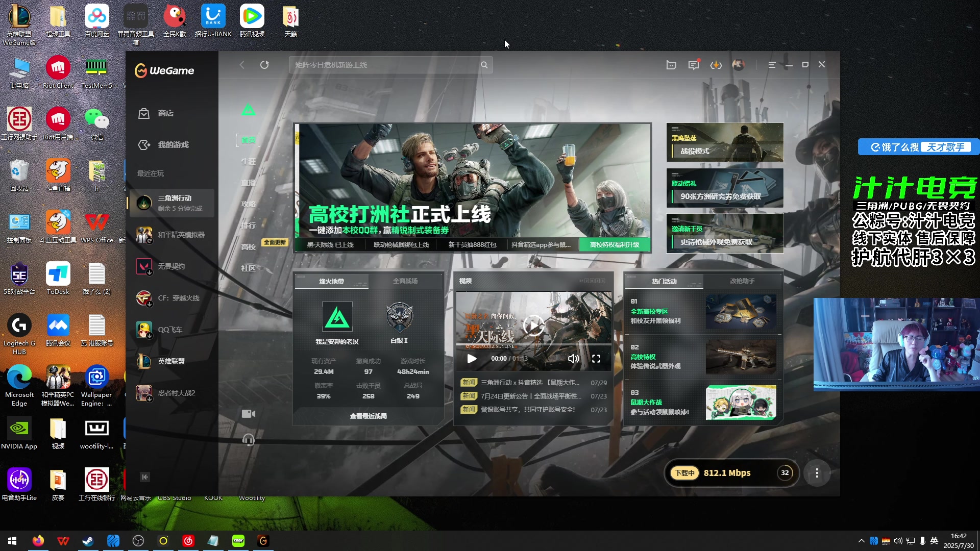This screenshot has height=551, width=980.
Task: Play the video with play button
Action: (x=472, y=359)
